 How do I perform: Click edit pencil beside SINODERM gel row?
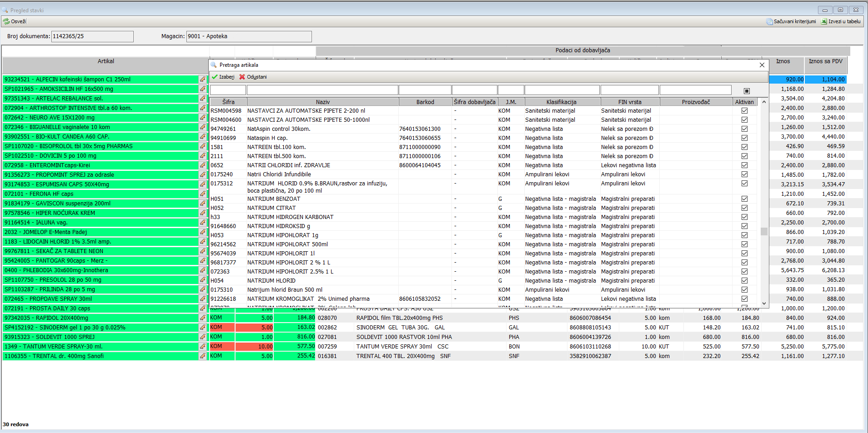(x=203, y=327)
